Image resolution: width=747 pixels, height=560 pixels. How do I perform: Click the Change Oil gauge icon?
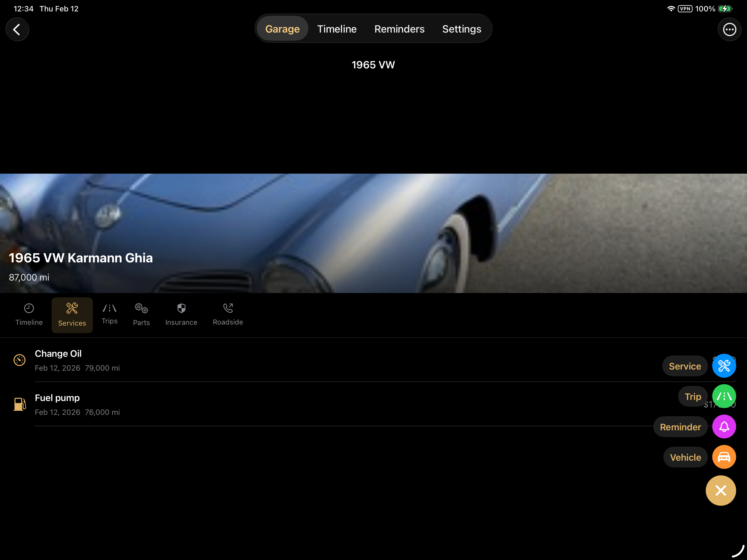(x=20, y=360)
